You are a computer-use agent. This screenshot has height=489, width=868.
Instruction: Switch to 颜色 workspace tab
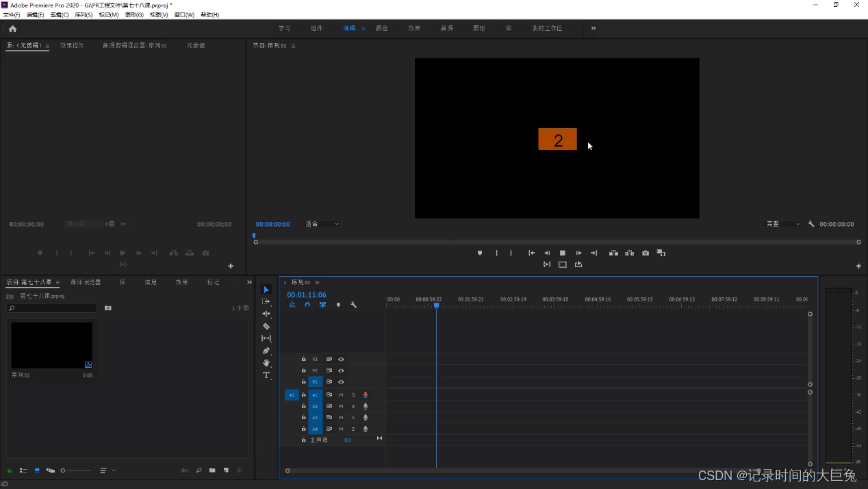382,29
